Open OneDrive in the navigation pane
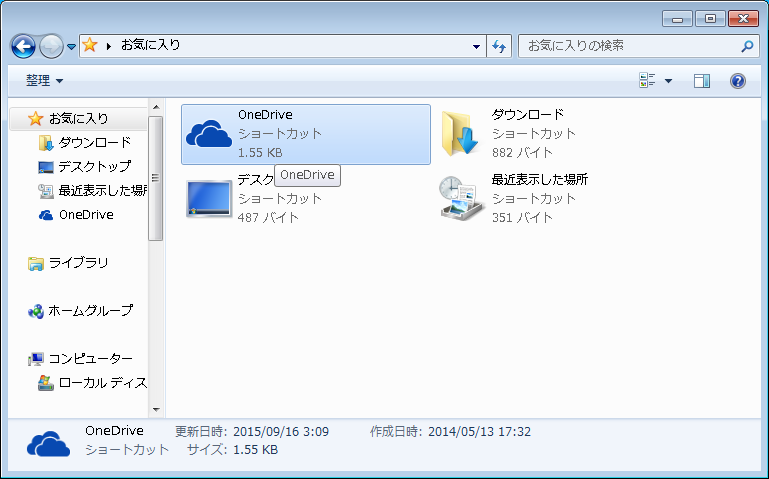 [x=76, y=215]
